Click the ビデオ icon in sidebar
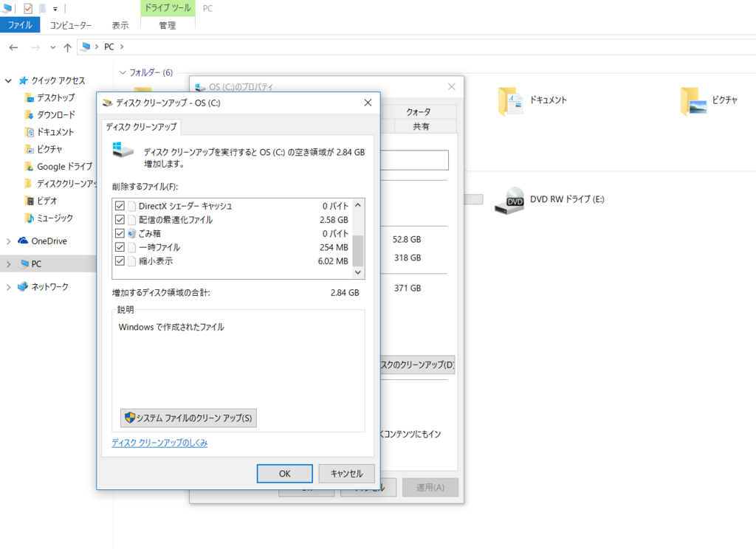Screen dimensions: 756x549 [x=30, y=201]
